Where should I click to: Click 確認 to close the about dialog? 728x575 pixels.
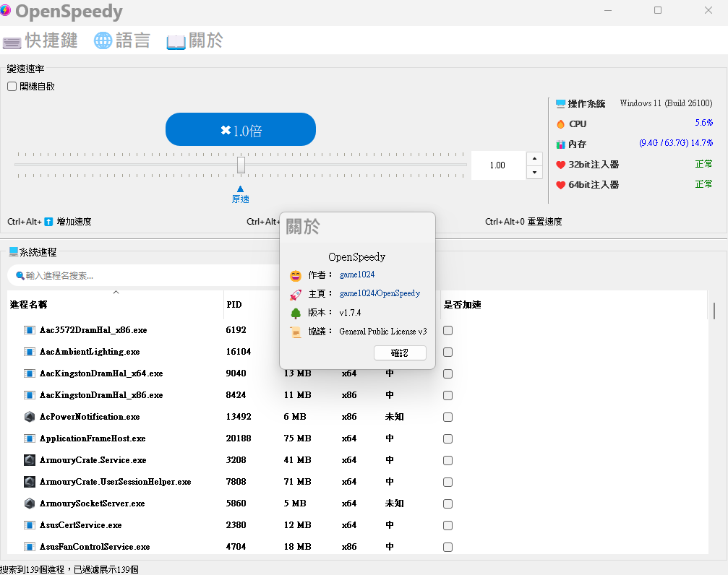[x=400, y=353]
